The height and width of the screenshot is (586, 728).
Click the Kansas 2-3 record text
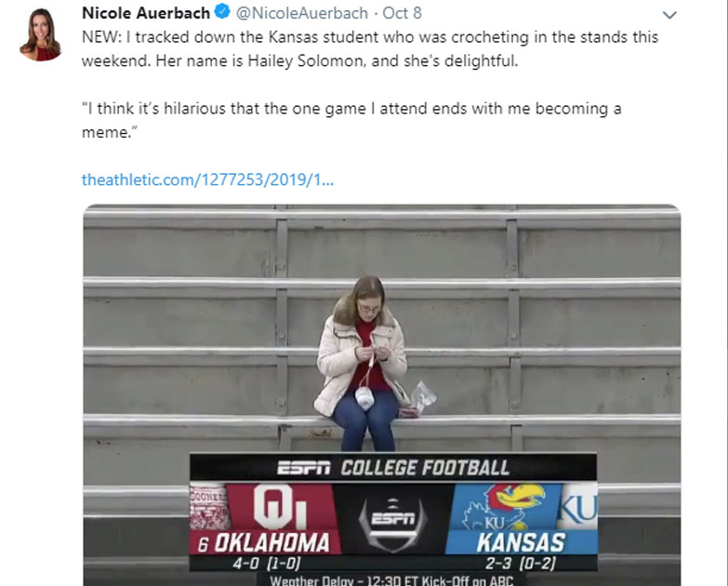[520, 562]
